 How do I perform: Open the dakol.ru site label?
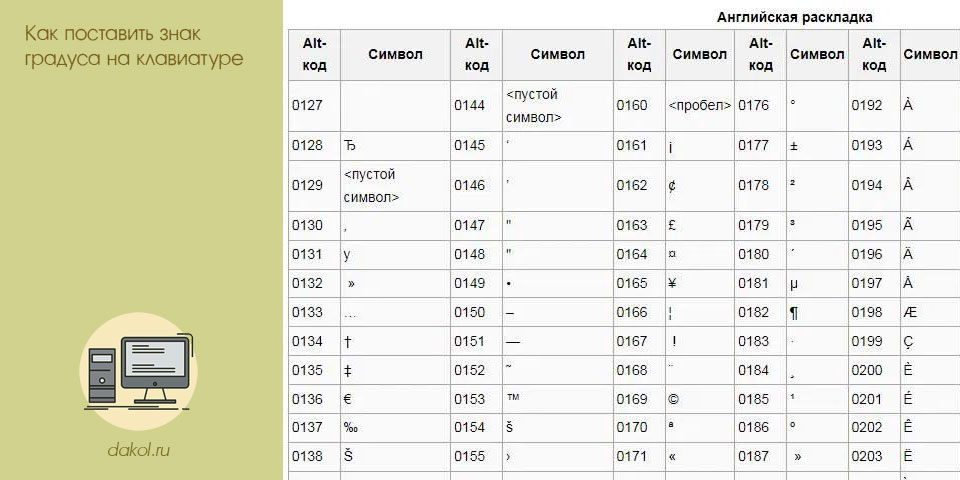click(138, 451)
